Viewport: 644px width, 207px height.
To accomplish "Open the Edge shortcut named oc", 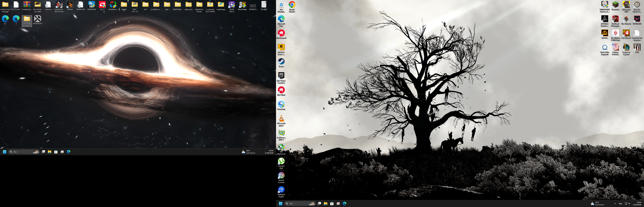I will pyautogui.click(x=5, y=20).
